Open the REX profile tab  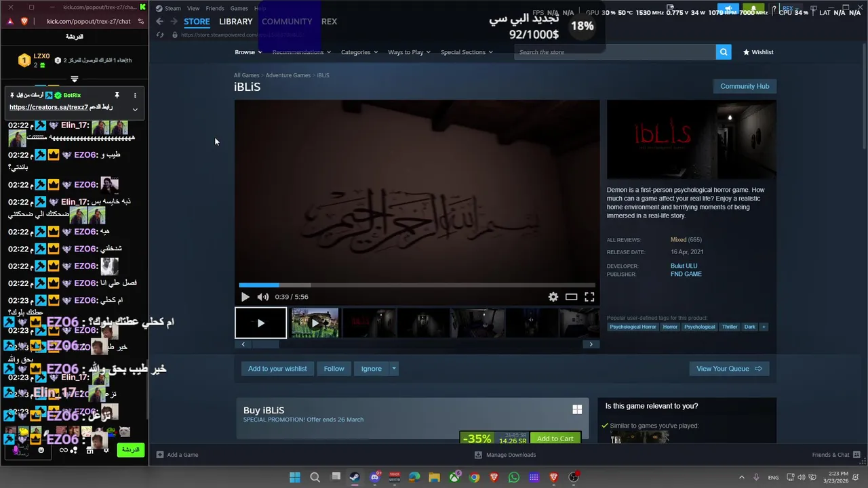tap(329, 22)
